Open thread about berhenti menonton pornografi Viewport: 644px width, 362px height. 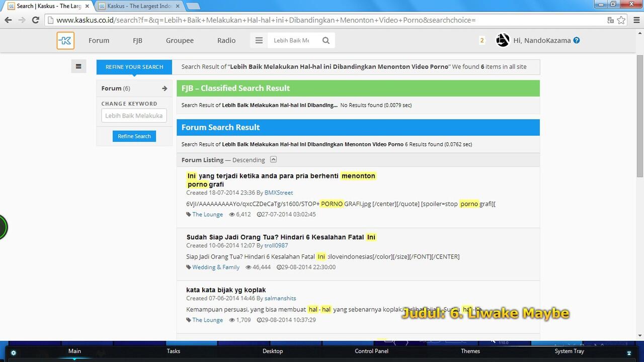[281, 180]
